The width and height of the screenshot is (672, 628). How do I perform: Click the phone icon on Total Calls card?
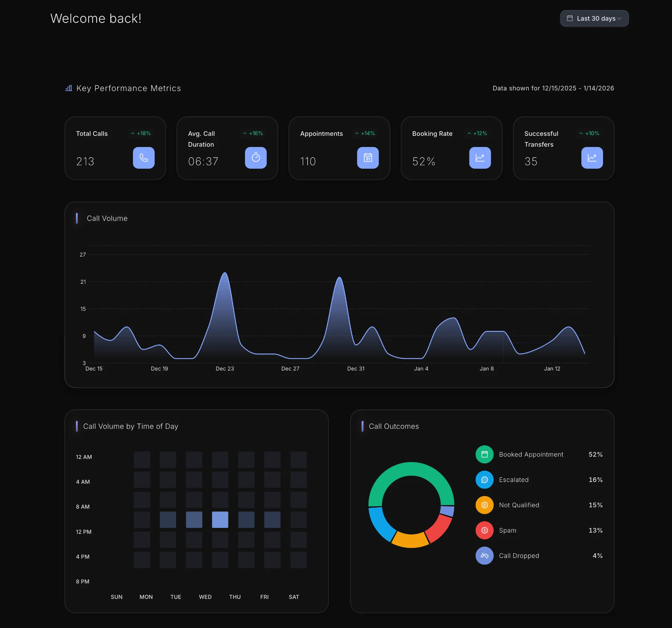coord(143,158)
